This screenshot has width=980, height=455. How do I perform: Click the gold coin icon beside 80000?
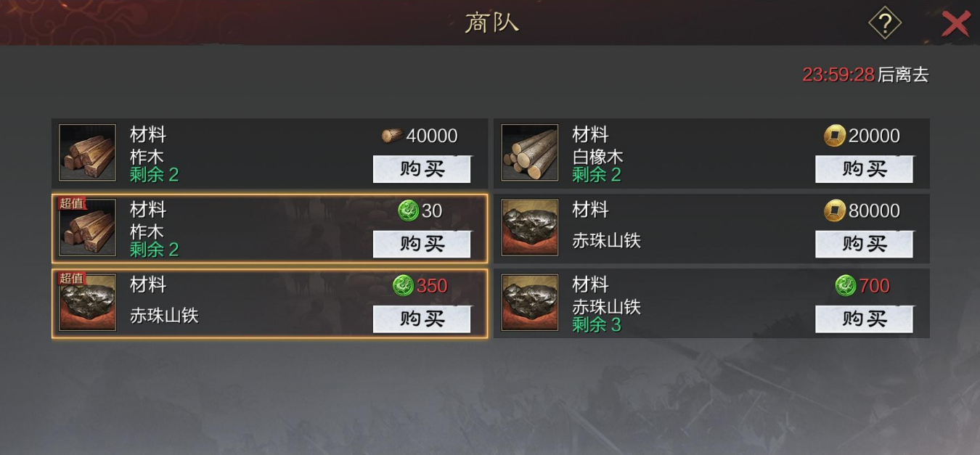pos(835,210)
